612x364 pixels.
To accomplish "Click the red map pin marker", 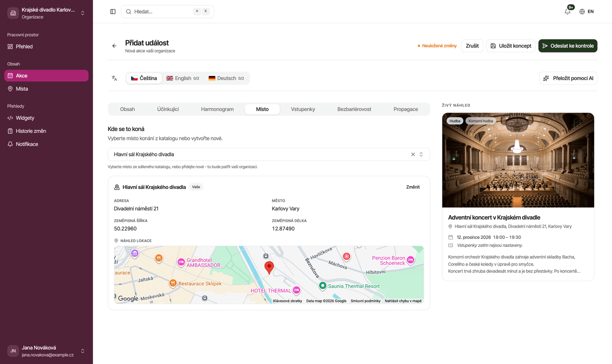I will 269,268.
